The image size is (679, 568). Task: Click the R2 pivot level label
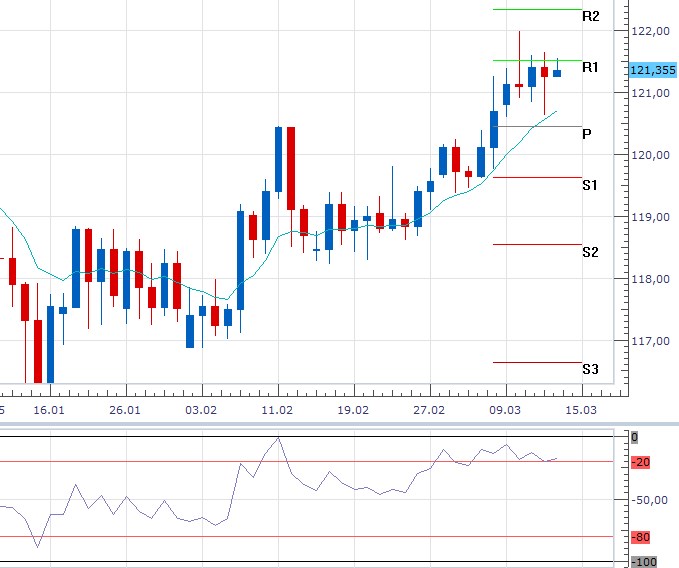click(591, 16)
